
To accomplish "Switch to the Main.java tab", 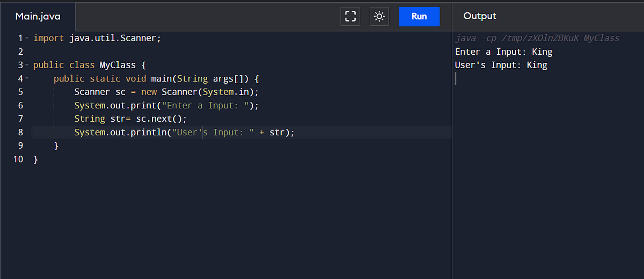I will pyautogui.click(x=38, y=16).
